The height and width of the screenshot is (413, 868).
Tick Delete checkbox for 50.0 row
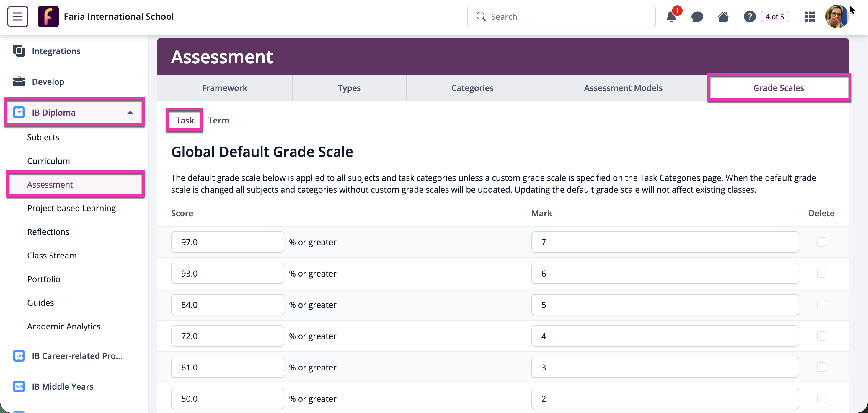[x=821, y=399]
